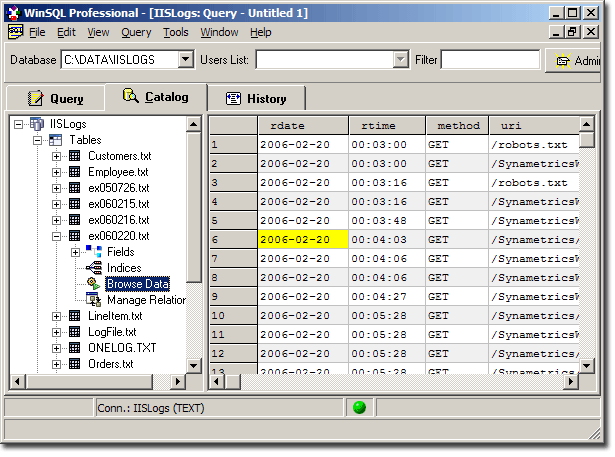Select the highlighted 2006-02-20 cell in row 6
The height and width of the screenshot is (457, 615).
303,239
